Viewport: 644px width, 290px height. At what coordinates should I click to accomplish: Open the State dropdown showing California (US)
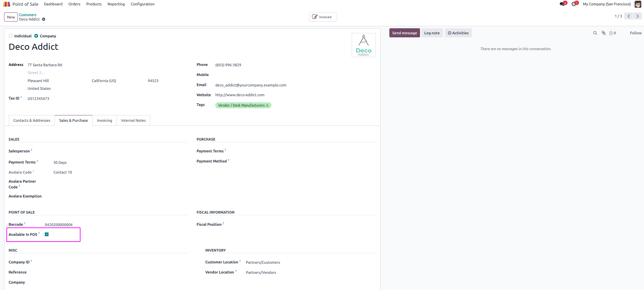118,81
